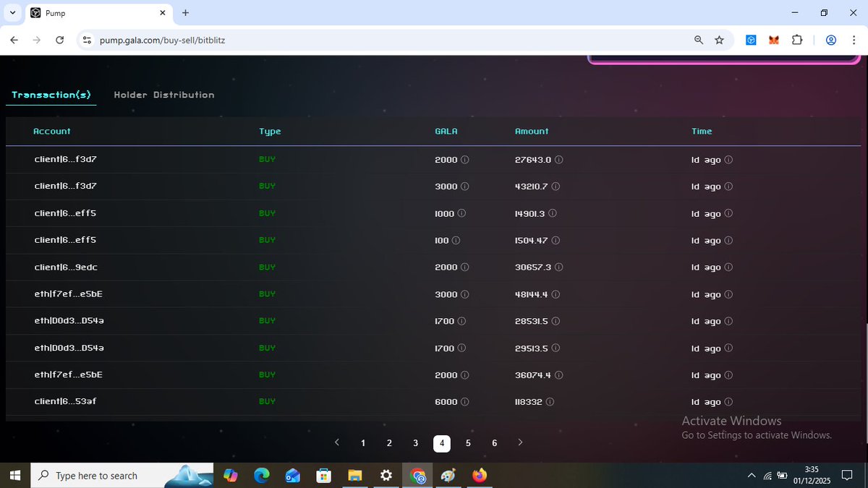Show hidden system tray icons chevron

[x=751, y=476]
